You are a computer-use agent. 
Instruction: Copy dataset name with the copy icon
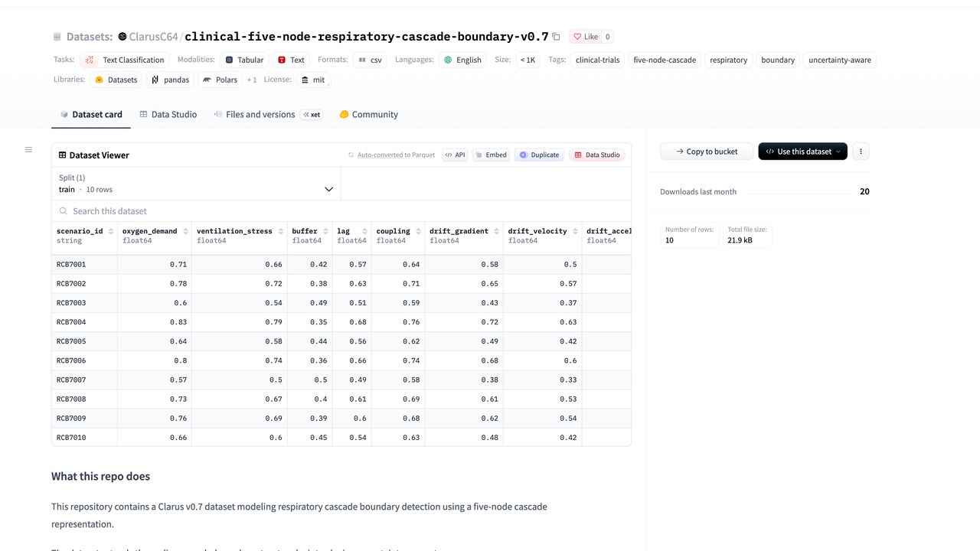pyautogui.click(x=556, y=37)
